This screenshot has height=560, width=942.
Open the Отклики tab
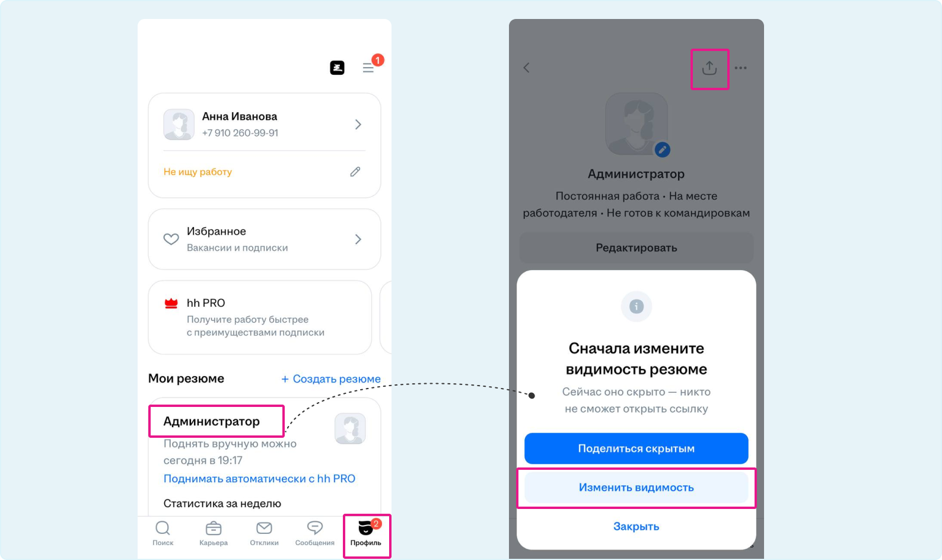[264, 533]
